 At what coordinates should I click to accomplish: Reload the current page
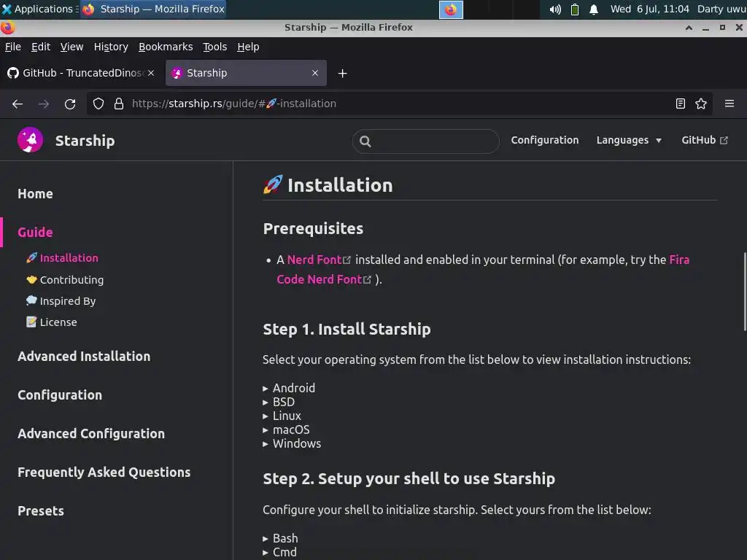pos(70,104)
